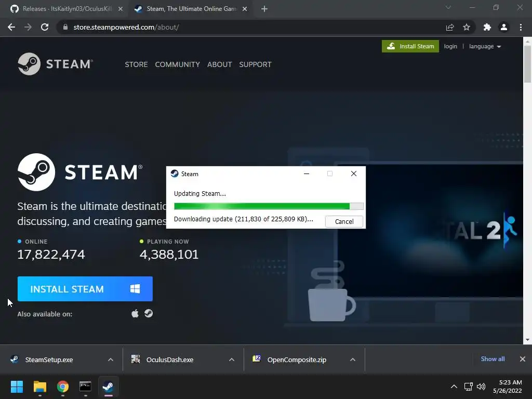
Task: Click the scrollbar down arrow
Action: (x=527, y=340)
